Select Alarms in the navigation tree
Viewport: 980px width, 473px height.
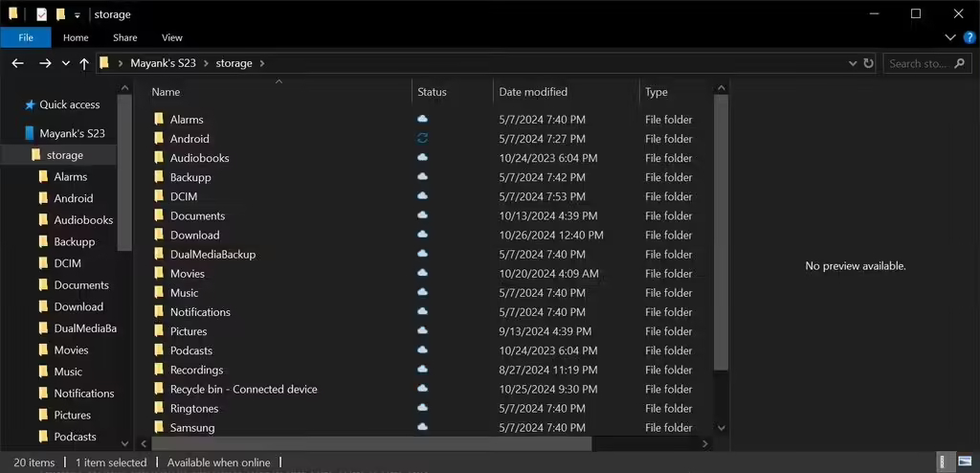(x=71, y=176)
